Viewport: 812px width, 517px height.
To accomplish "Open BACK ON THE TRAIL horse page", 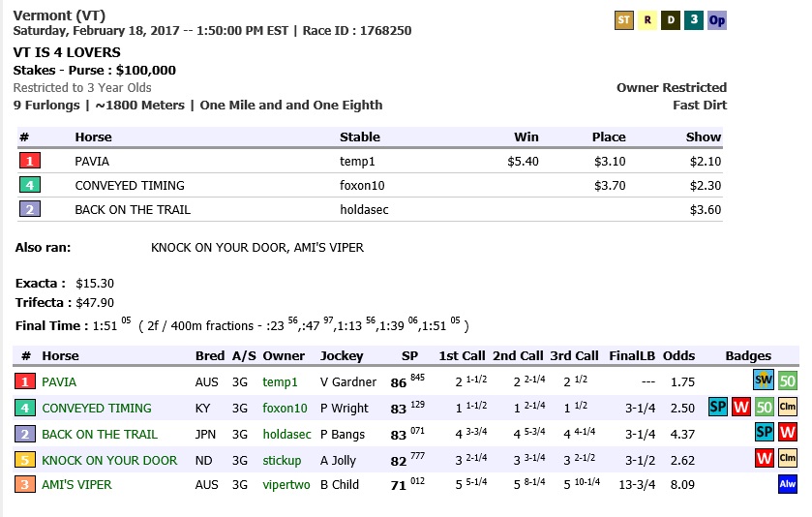I will [100, 434].
